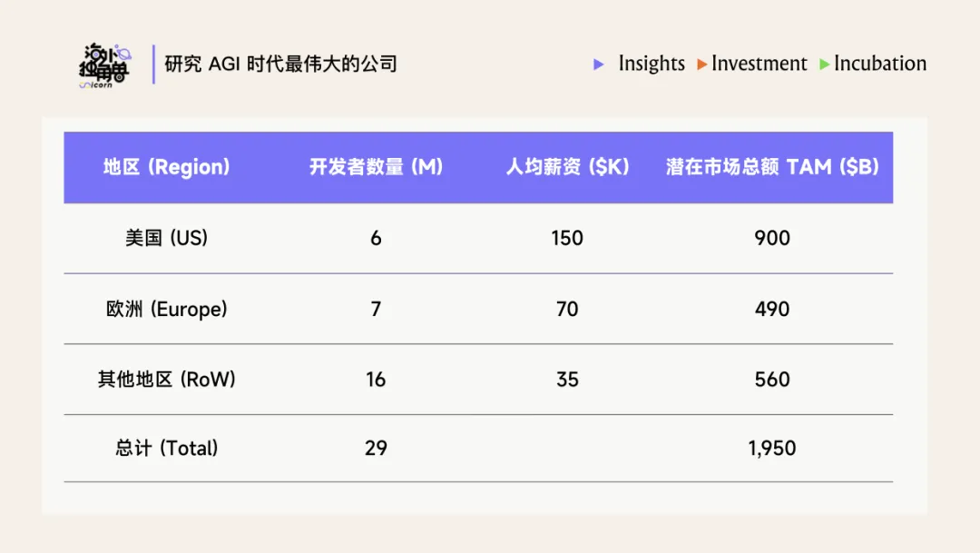Image resolution: width=980 pixels, height=553 pixels.
Task: Click the 人均薪资 ($K) column header
Action: 567,167
